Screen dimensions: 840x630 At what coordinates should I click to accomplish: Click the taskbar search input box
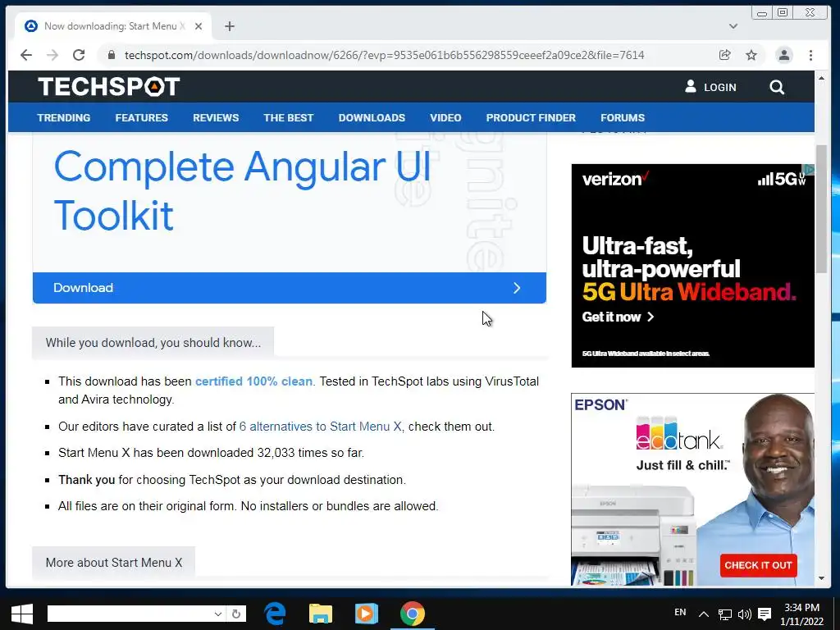[x=130, y=614]
